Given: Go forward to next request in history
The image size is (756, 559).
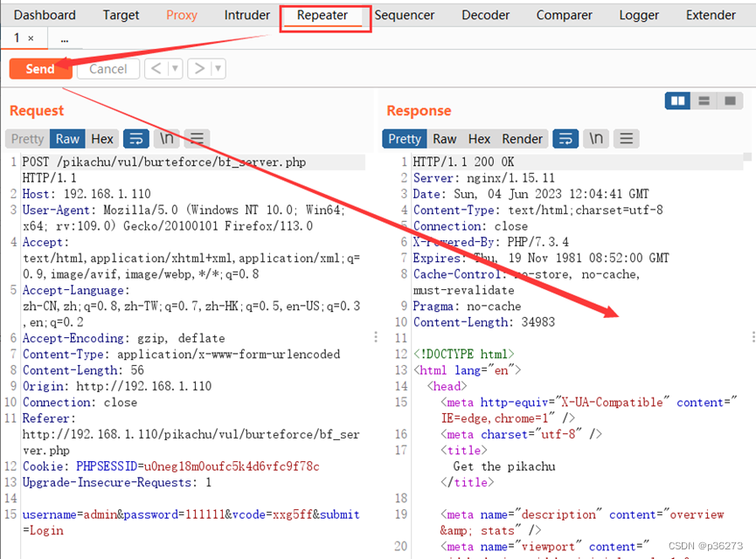Looking at the screenshot, I should (x=199, y=69).
